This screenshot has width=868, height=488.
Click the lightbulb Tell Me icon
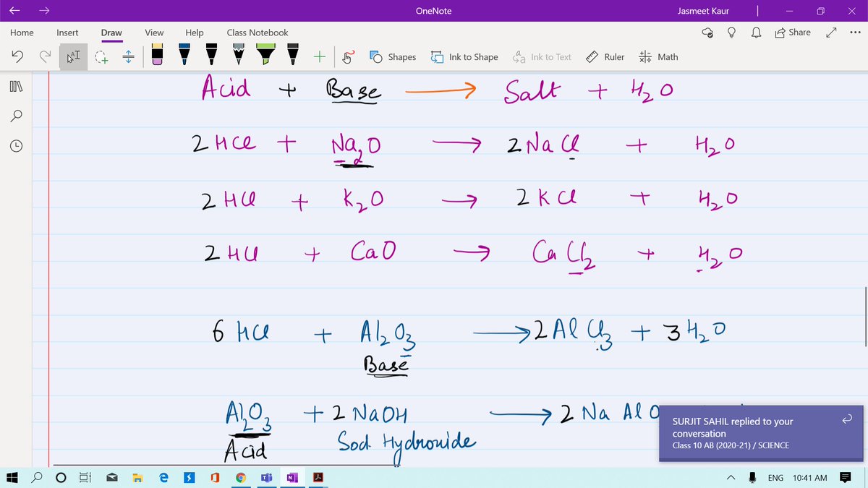pyautogui.click(x=732, y=33)
